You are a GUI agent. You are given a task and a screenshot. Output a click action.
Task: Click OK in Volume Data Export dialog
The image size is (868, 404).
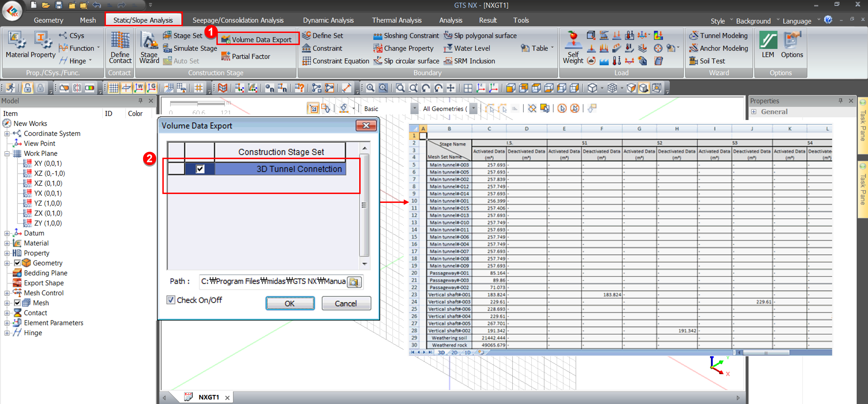coord(290,303)
